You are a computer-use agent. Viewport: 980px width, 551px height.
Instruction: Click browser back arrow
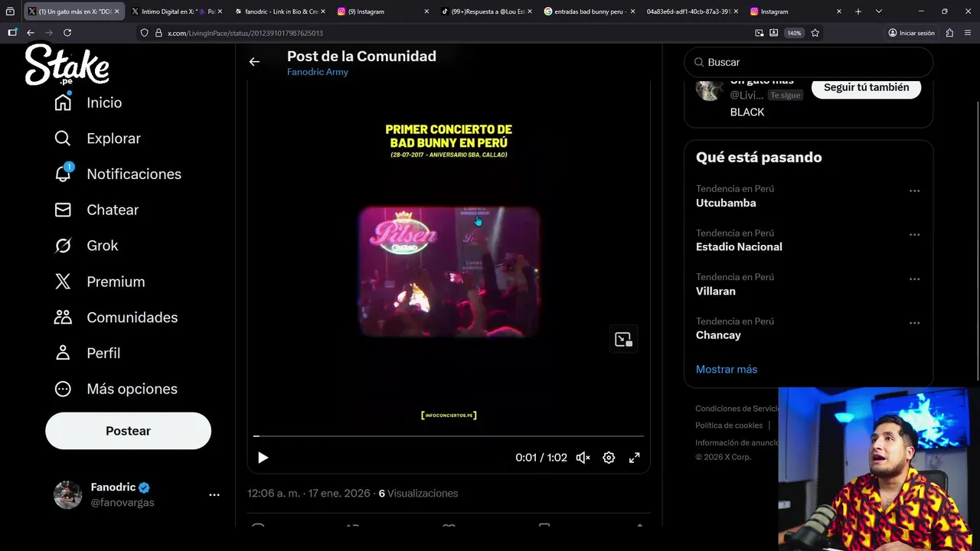tap(31, 33)
